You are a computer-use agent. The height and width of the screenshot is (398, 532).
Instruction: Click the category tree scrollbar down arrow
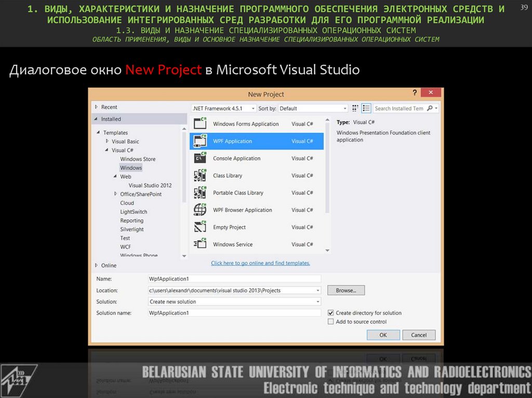coord(184,256)
